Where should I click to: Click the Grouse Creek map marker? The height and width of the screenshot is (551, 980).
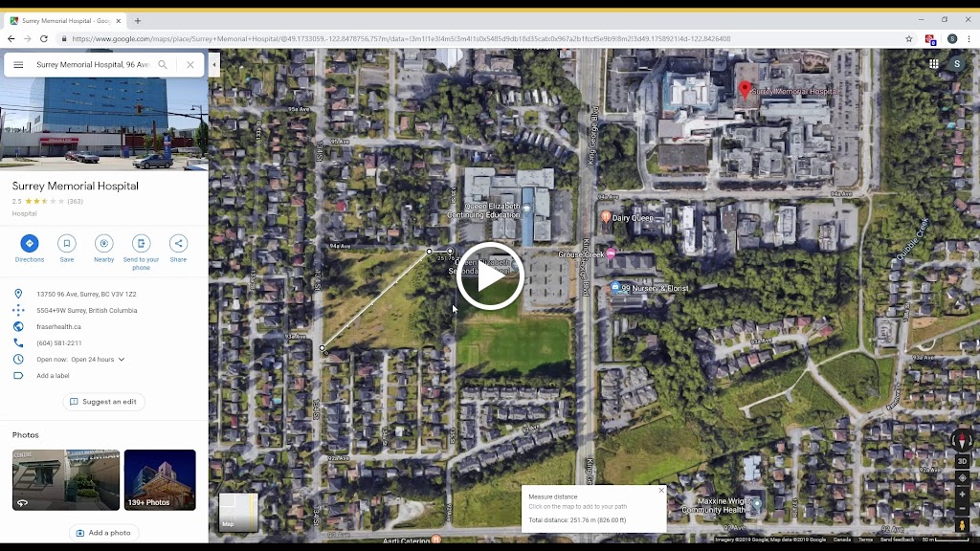coord(611,253)
